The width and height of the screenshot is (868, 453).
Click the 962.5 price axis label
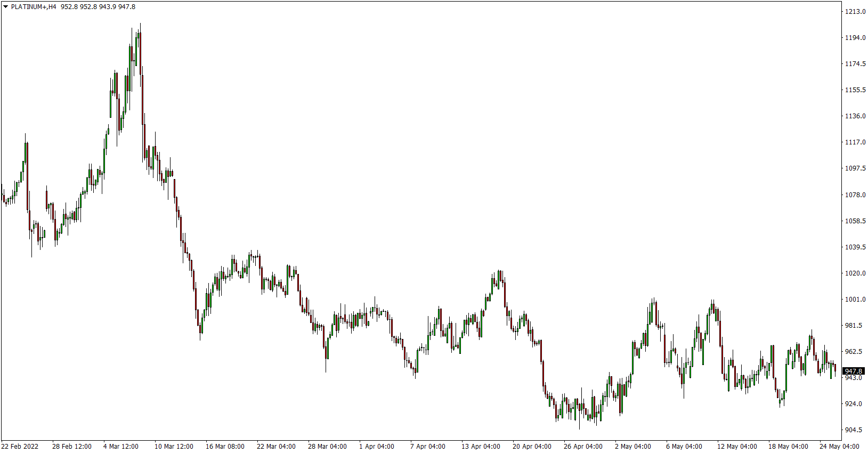pyautogui.click(x=854, y=352)
